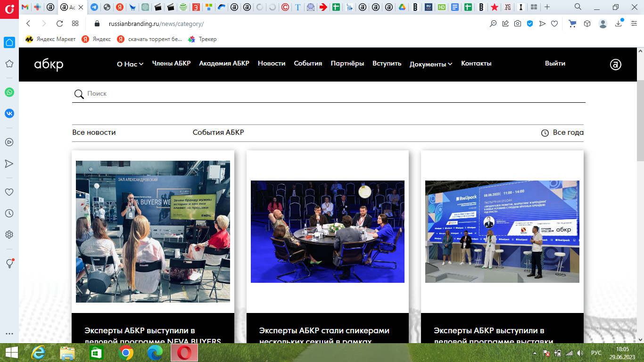Go back to the previous page
Screen dimensions: 644x362
click(28, 24)
